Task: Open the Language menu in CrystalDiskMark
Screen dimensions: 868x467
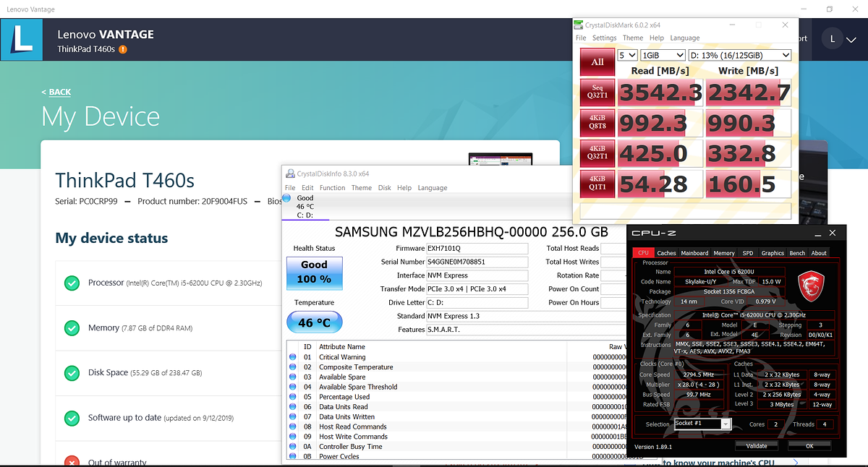Action: click(x=685, y=38)
